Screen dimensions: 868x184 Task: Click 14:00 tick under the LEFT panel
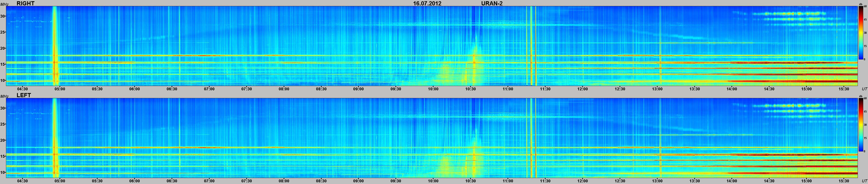(x=732, y=181)
